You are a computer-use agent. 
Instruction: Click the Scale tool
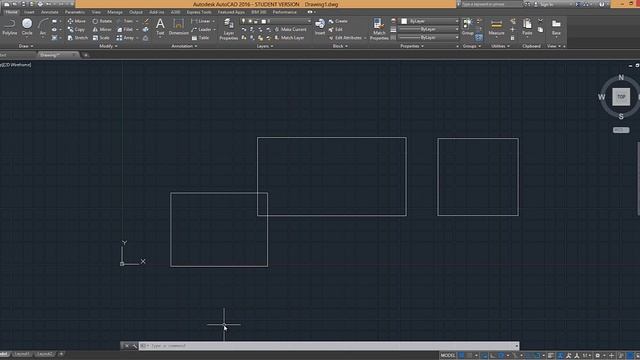pyautogui.click(x=101, y=38)
